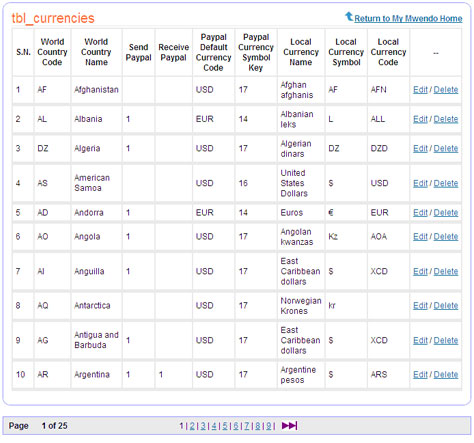Go to page 2 of results
This screenshot has height=443, width=474.
pos(192,426)
